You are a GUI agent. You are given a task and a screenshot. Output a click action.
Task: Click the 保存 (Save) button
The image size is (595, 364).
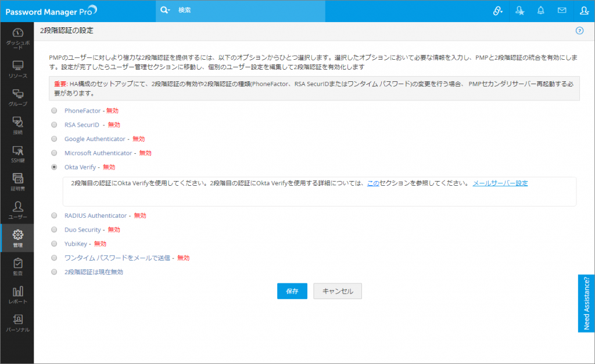tap(292, 291)
